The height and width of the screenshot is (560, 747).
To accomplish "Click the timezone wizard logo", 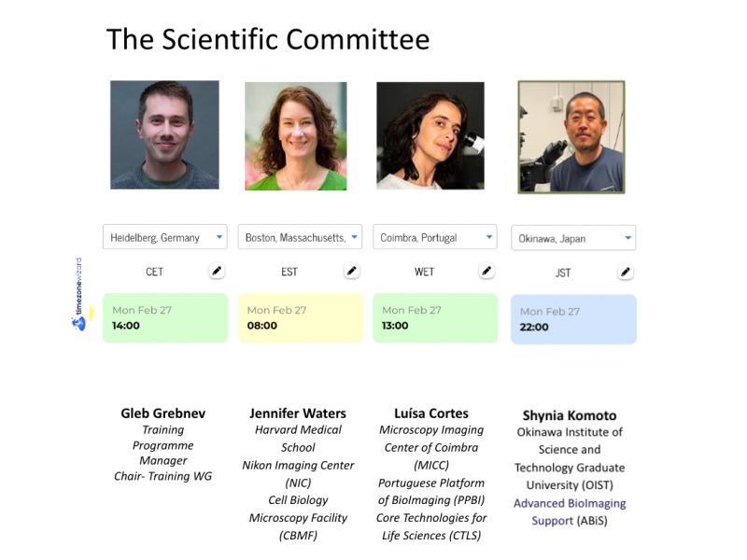I will coord(79,294).
